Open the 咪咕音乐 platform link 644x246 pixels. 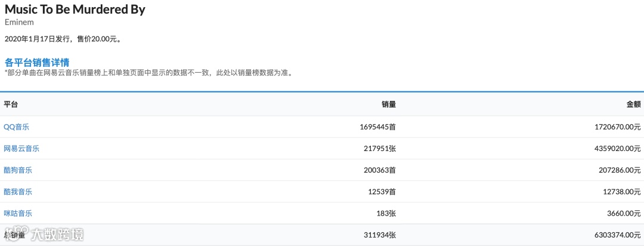[x=18, y=213]
